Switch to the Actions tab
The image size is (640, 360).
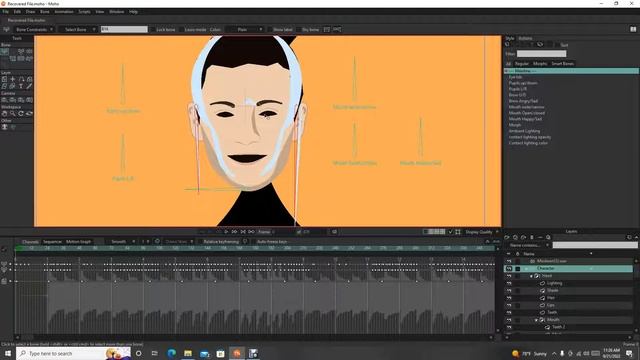525,38
